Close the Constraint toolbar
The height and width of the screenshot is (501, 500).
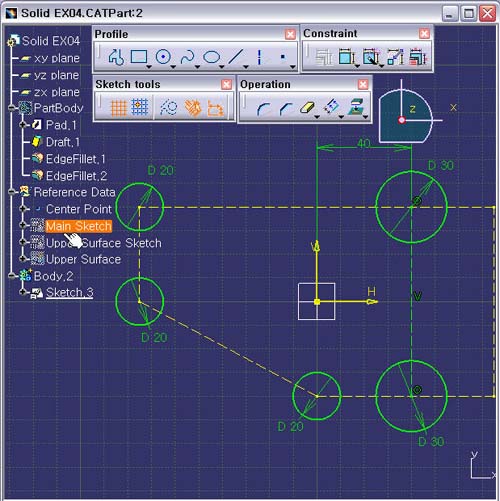tap(424, 33)
